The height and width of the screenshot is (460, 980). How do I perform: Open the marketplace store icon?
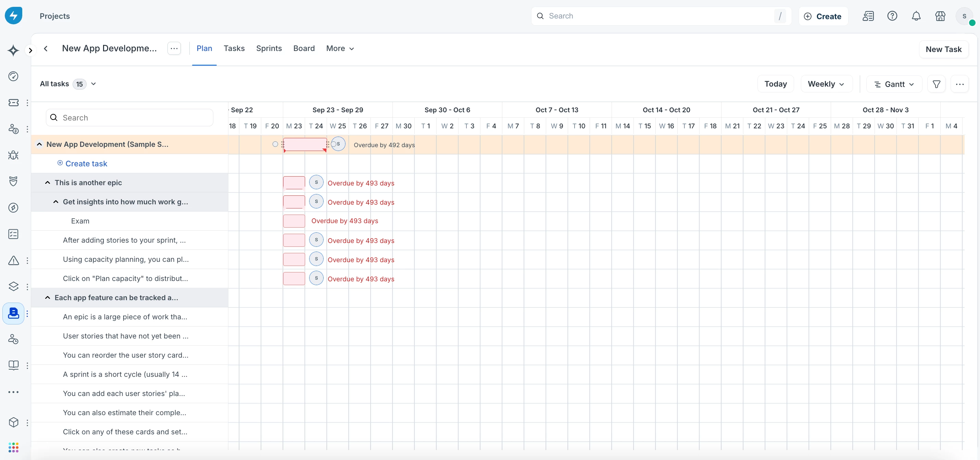940,16
